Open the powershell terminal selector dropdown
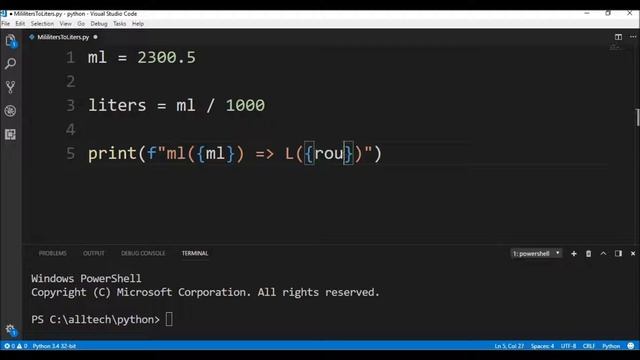The height and width of the screenshot is (360, 640). (x=536, y=253)
